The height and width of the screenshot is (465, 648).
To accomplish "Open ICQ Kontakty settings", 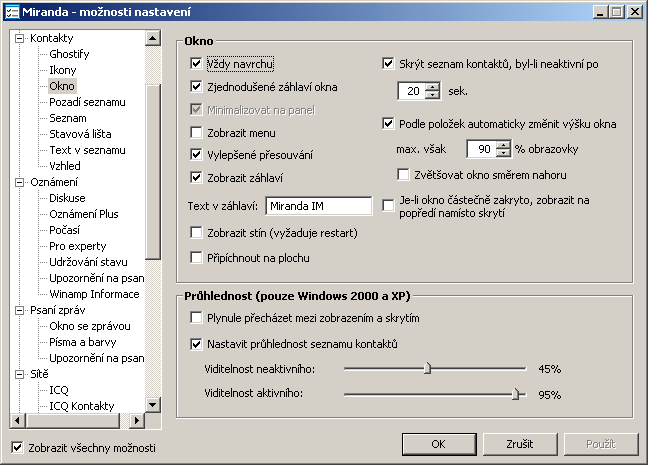I will [81, 406].
